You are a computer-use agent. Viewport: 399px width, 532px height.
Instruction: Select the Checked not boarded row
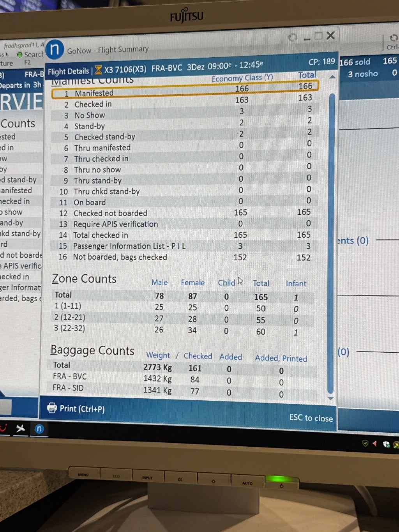point(185,213)
